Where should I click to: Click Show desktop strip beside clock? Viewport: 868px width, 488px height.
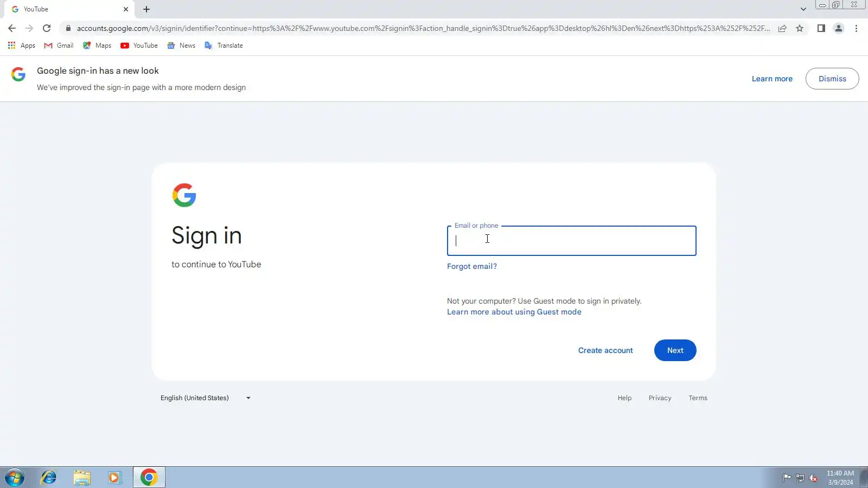864,477
